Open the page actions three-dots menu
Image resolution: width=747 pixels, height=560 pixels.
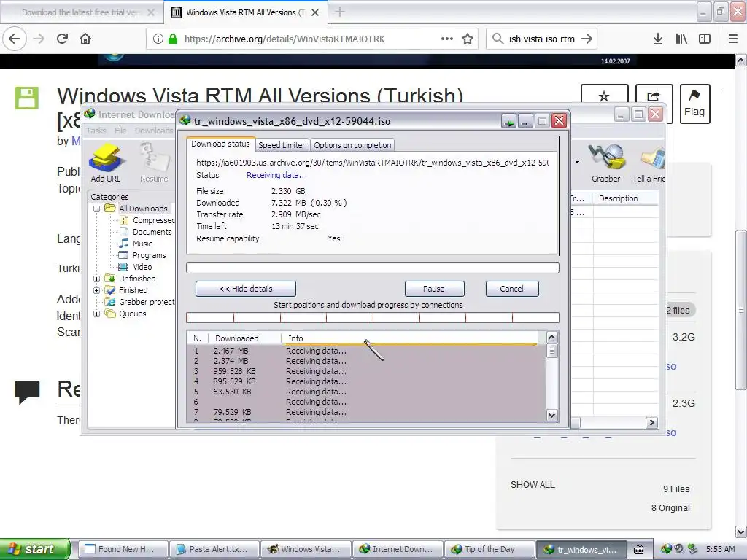(x=447, y=39)
